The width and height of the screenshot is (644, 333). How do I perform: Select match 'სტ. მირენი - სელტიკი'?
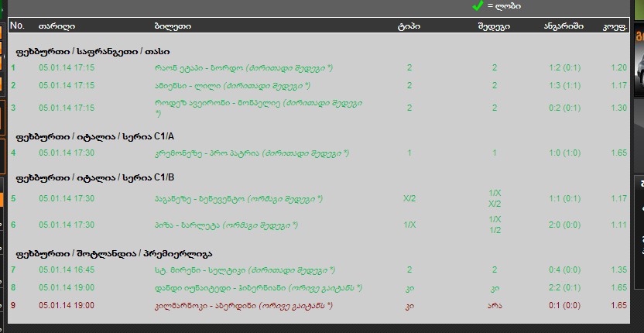pos(200,270)
